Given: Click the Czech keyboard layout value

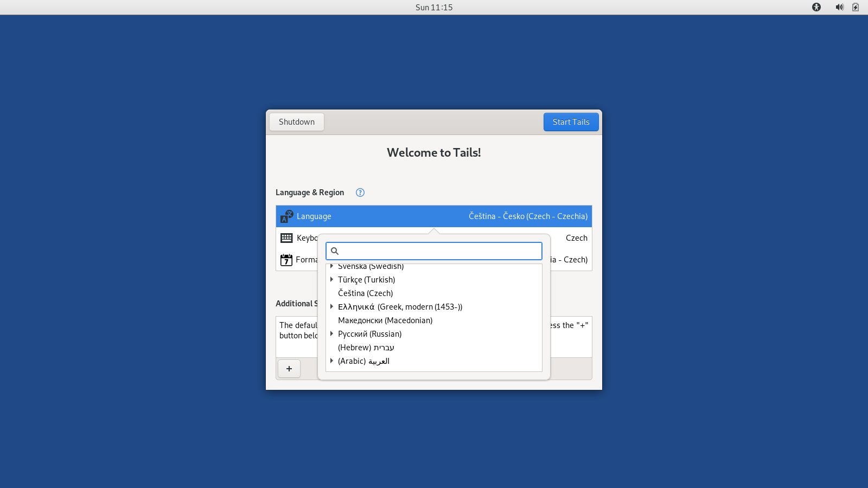Looking at the screenshot, I should 577,238.
